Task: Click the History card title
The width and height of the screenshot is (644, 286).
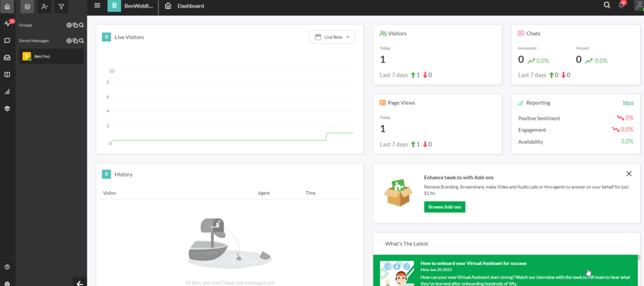Action: click(123, 174)
